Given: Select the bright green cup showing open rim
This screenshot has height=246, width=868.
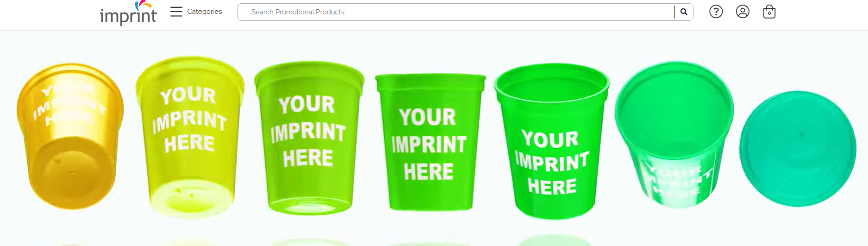Looking at the screenshot, I should point(552,141).
